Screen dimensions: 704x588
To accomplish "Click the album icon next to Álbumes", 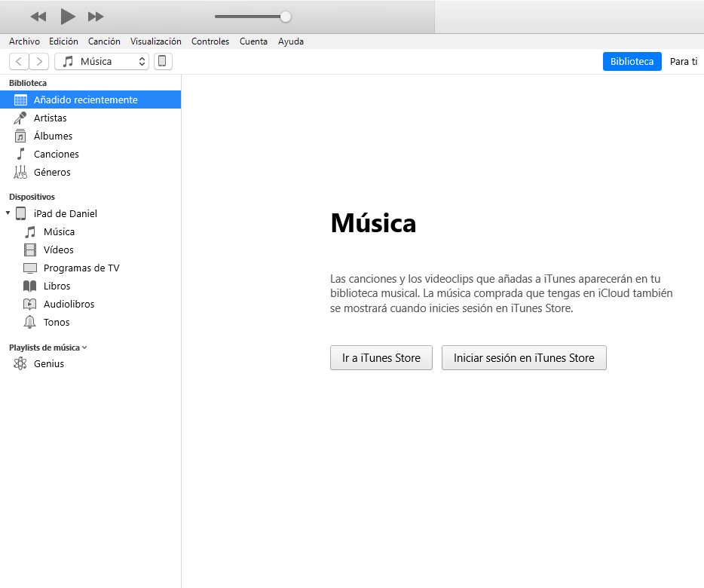I will 20,136.
